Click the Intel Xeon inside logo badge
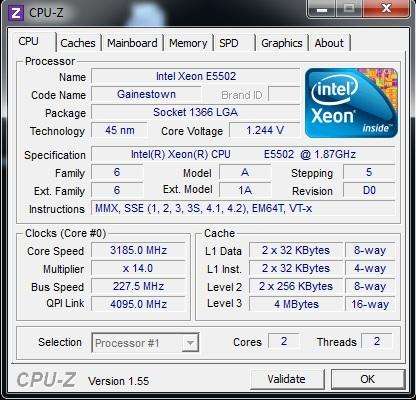 [351, 103]
